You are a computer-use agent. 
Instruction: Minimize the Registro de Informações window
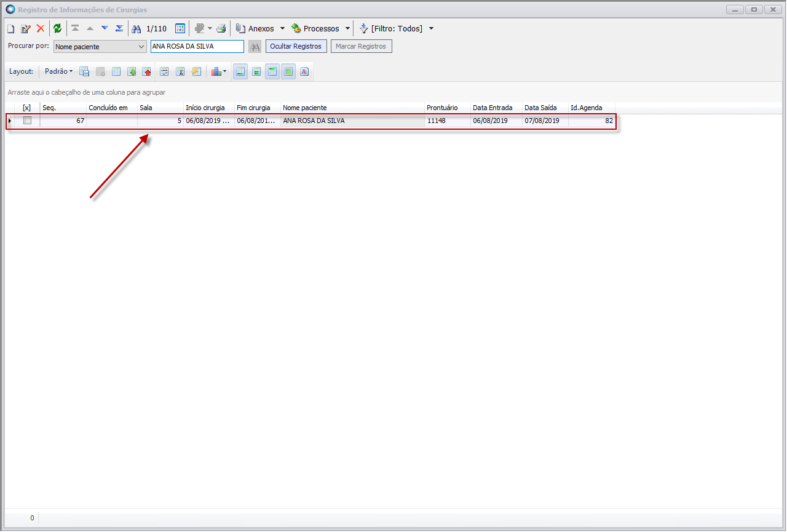735,9
